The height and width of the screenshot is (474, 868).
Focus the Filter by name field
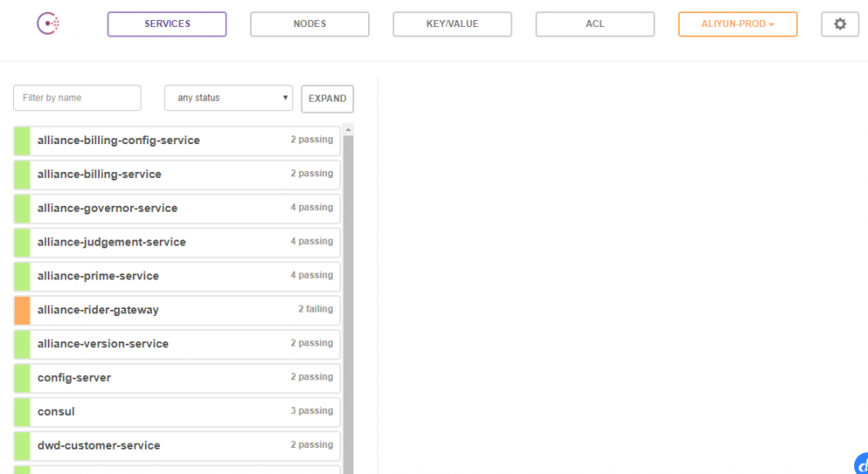77,98
